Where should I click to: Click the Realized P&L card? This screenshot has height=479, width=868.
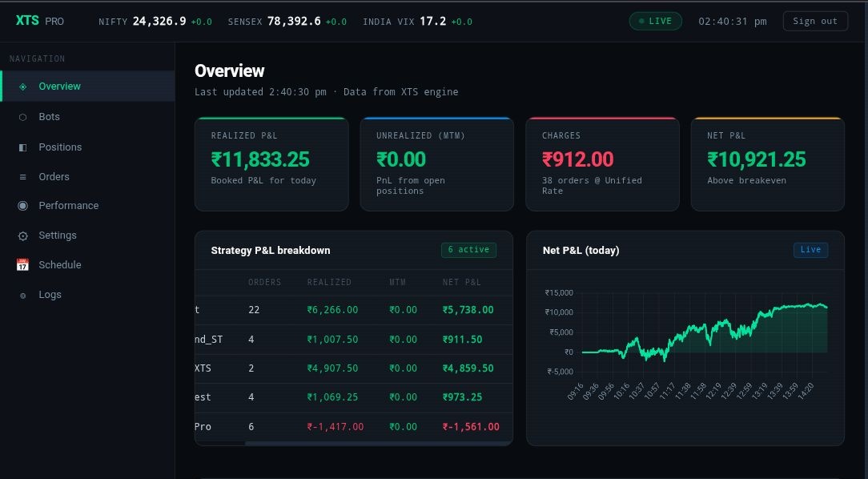click(x=271, y=163)
